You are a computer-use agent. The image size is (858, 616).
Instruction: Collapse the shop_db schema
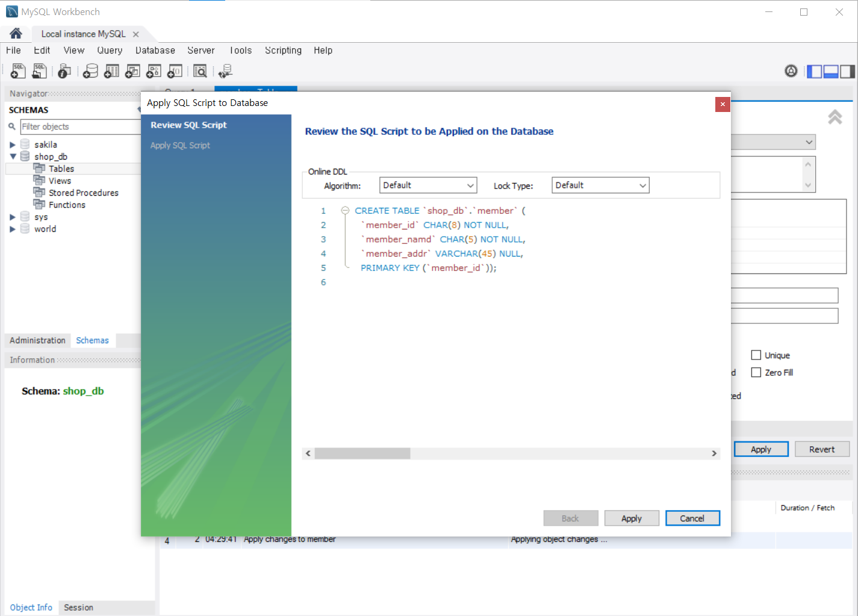coord(12,157)
